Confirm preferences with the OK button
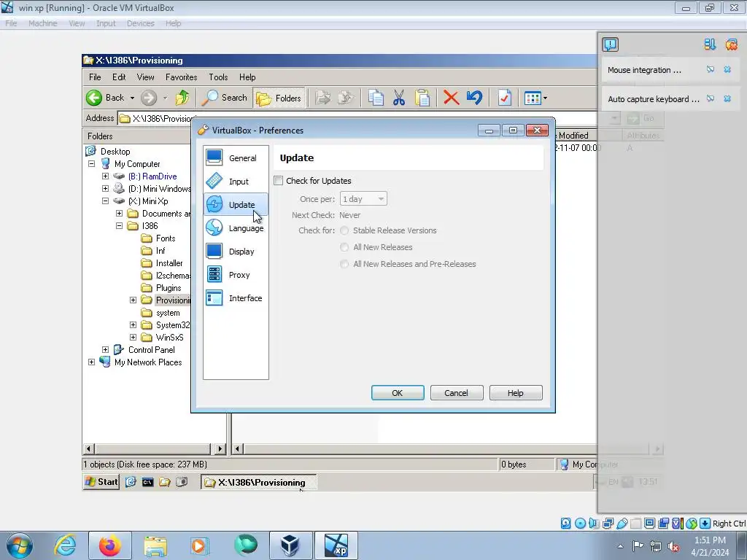This screenshot has width=747, height=560. pos(398,393)
